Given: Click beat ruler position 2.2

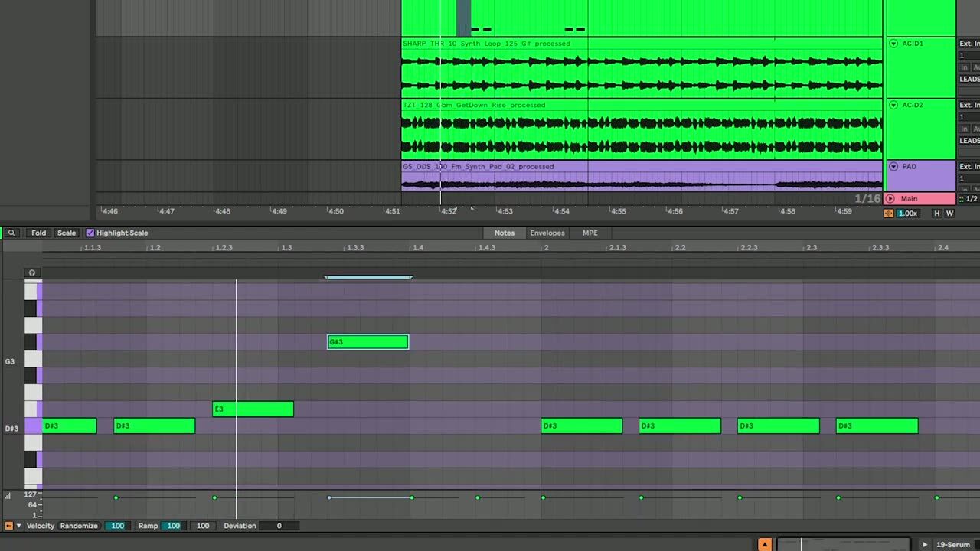Looking at the screenshot, I should [679, 248].
